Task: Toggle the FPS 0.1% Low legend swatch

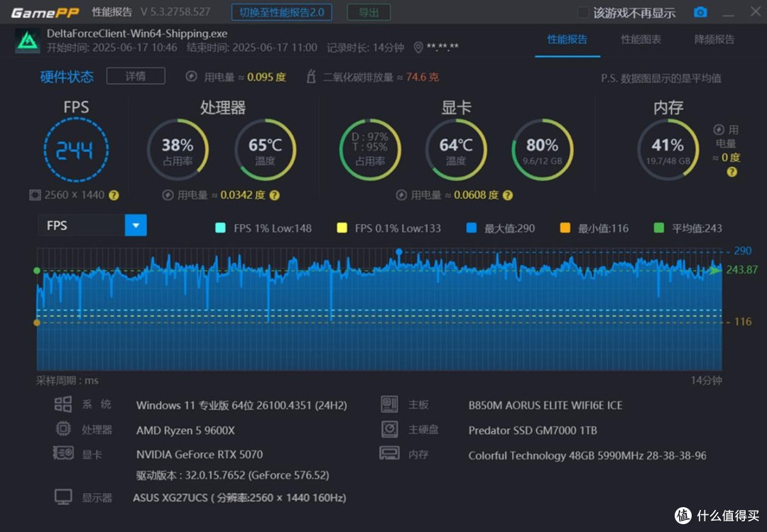Action: click(342, 228)
